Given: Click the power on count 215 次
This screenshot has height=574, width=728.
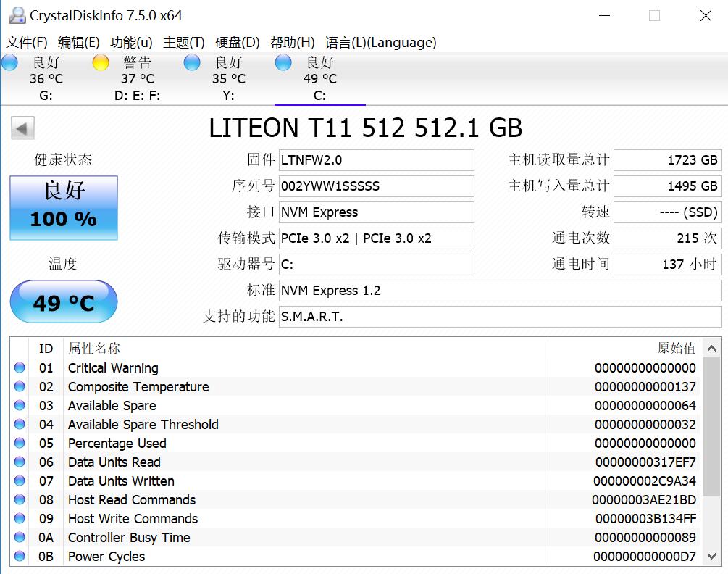Looking at the screenshot, I should pyautogui.click(x=668, y=238).
